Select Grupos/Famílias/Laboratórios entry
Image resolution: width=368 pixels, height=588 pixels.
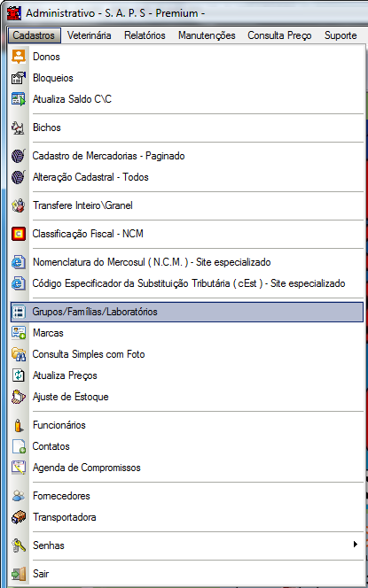point(187,312)
